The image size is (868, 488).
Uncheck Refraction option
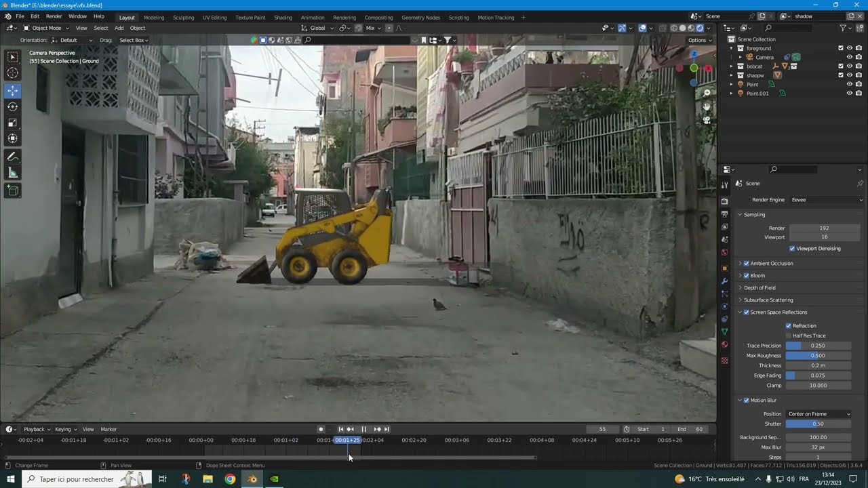click(789, 326)
